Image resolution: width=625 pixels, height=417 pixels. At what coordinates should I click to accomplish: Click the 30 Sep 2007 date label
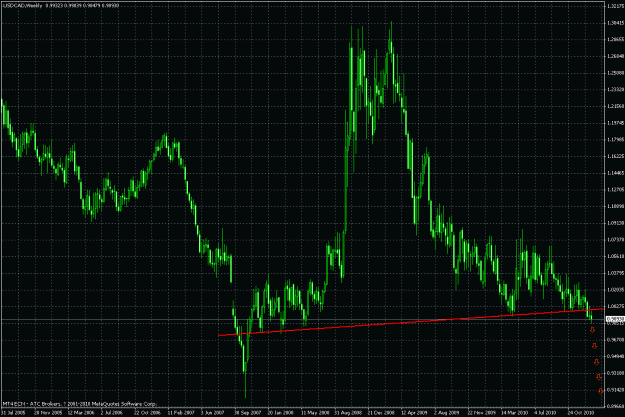tap(248, 413)
